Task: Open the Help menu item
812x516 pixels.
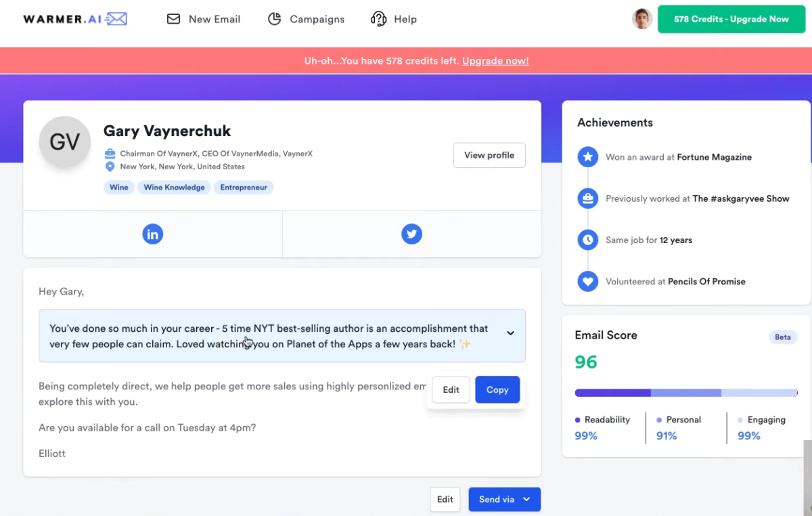Action: [394, 19]
